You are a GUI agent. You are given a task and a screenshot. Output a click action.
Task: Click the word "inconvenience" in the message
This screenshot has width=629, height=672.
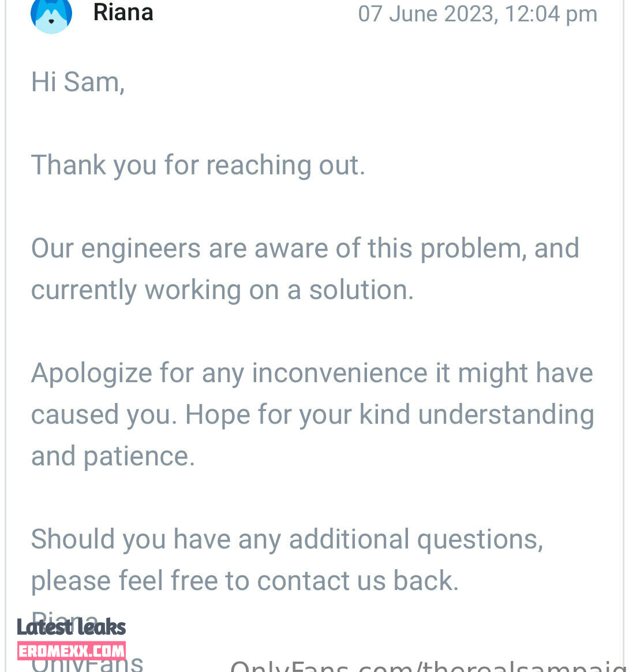[339, 374]
